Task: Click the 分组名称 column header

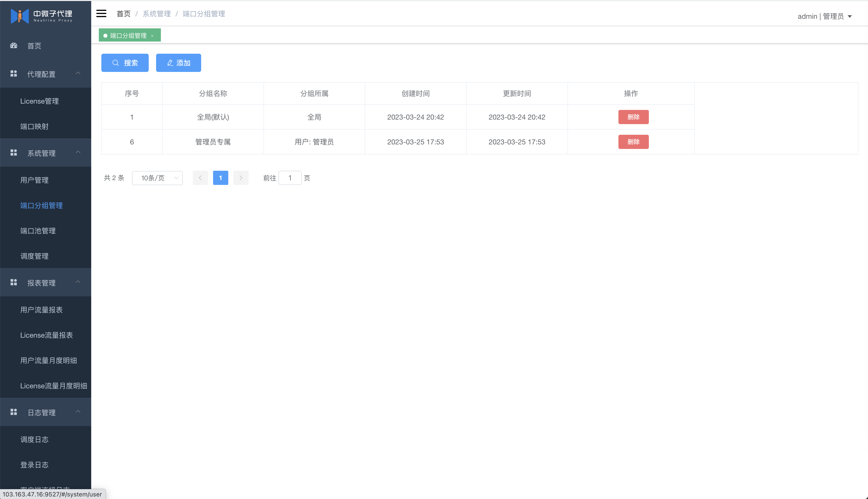Action: coord(213,93)
